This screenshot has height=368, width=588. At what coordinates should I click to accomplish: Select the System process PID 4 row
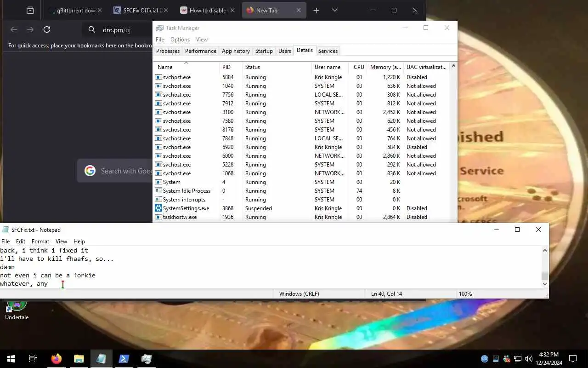301,182
